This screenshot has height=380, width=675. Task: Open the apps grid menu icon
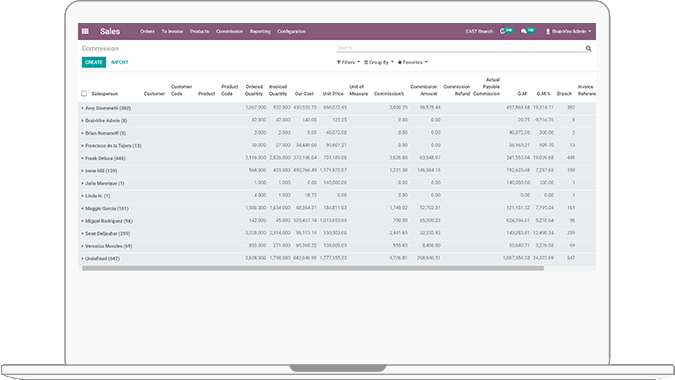click(x=85, y=31)
